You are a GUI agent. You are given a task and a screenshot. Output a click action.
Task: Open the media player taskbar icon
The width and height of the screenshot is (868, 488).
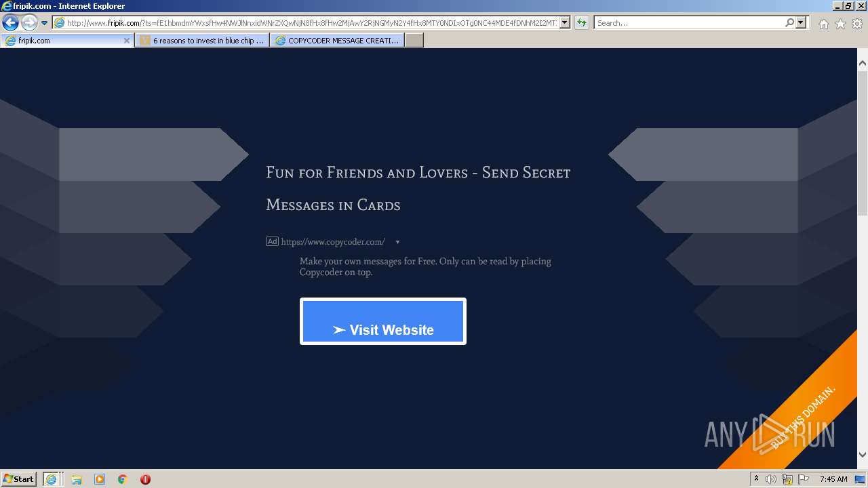coord(100,479)
